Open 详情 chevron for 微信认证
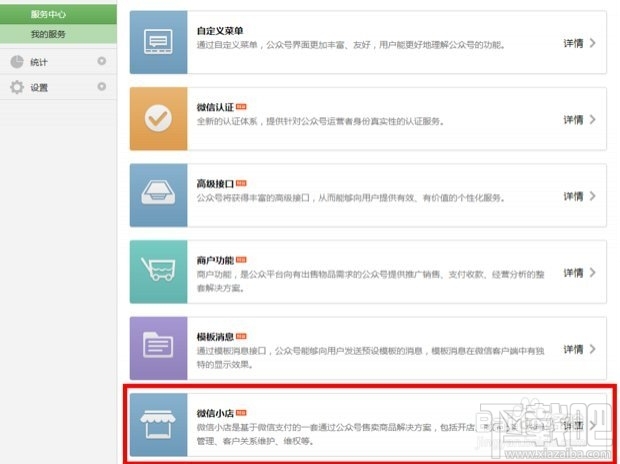Image resolution: width=620 pixels, height=464 pixels. [592, 119]
